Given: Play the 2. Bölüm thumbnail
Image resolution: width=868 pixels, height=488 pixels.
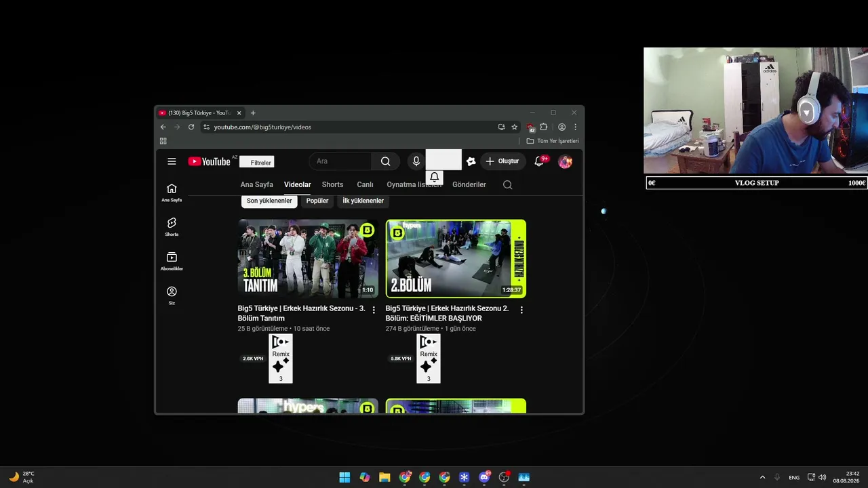Looking at the screenshot, I should [456, 259].
